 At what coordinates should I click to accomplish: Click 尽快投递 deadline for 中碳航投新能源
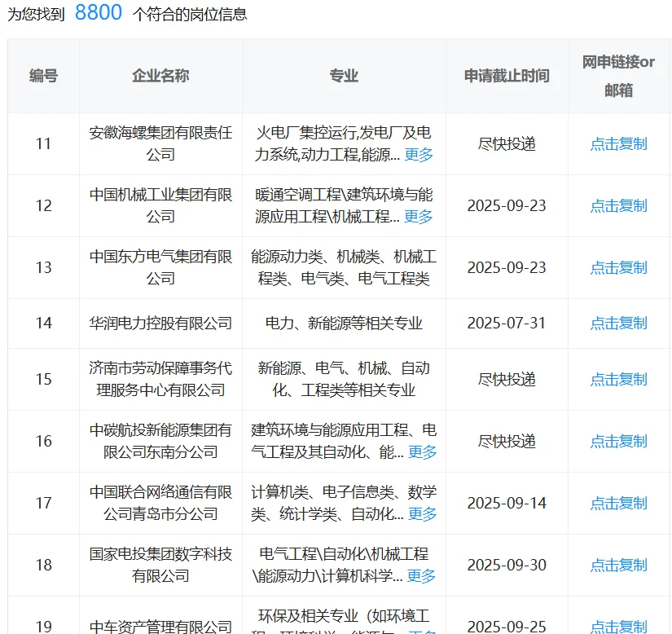(x=507, y=441)
